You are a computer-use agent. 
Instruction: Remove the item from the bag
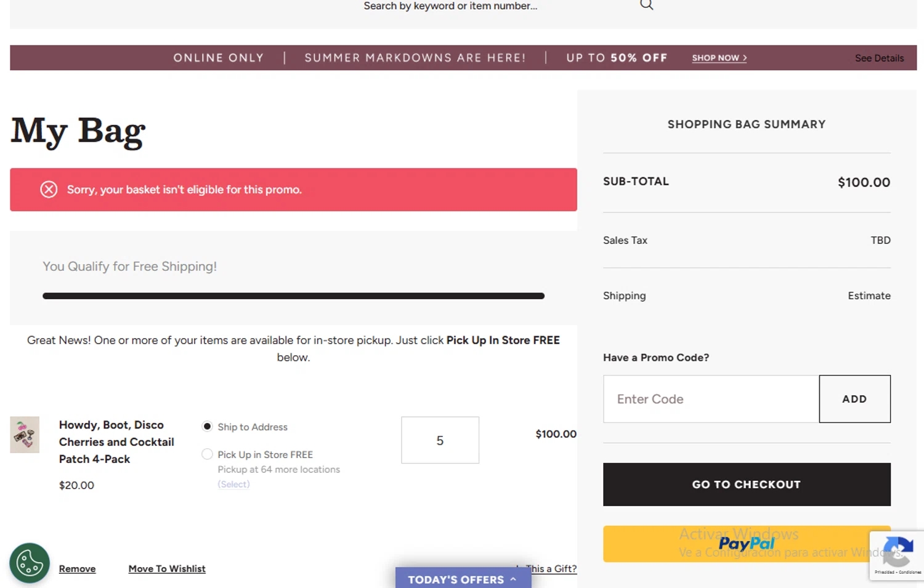(x=77, y=569)
